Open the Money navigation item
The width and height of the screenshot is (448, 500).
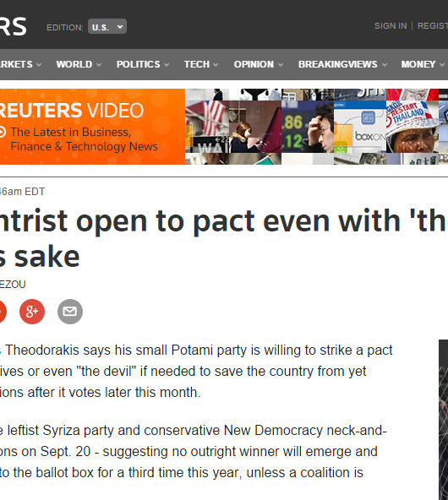pos(423,64)
